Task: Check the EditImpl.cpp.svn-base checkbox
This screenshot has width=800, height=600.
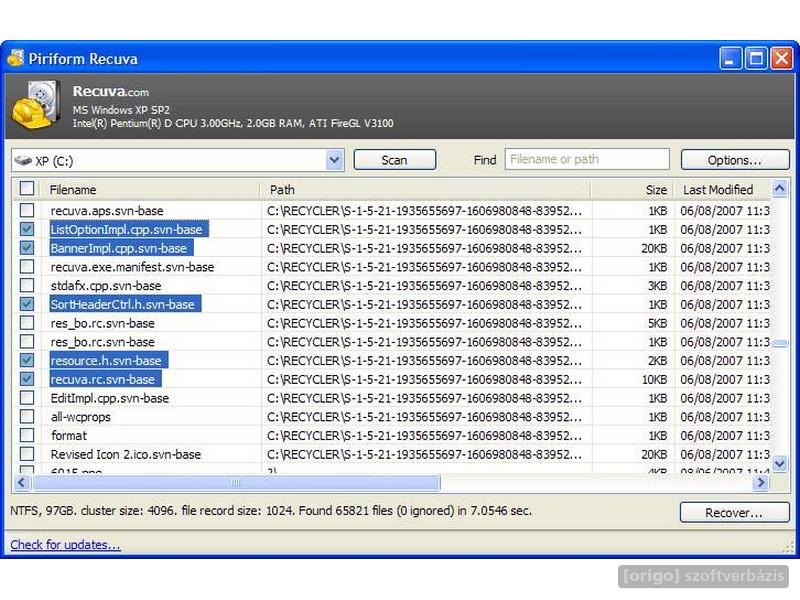Action: click(27, 397)
